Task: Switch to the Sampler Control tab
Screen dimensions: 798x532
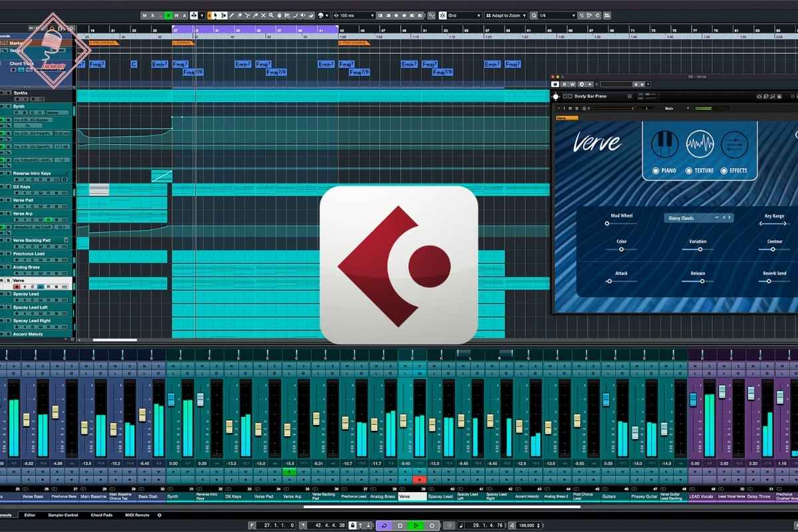Action: [x=65, y=515]
